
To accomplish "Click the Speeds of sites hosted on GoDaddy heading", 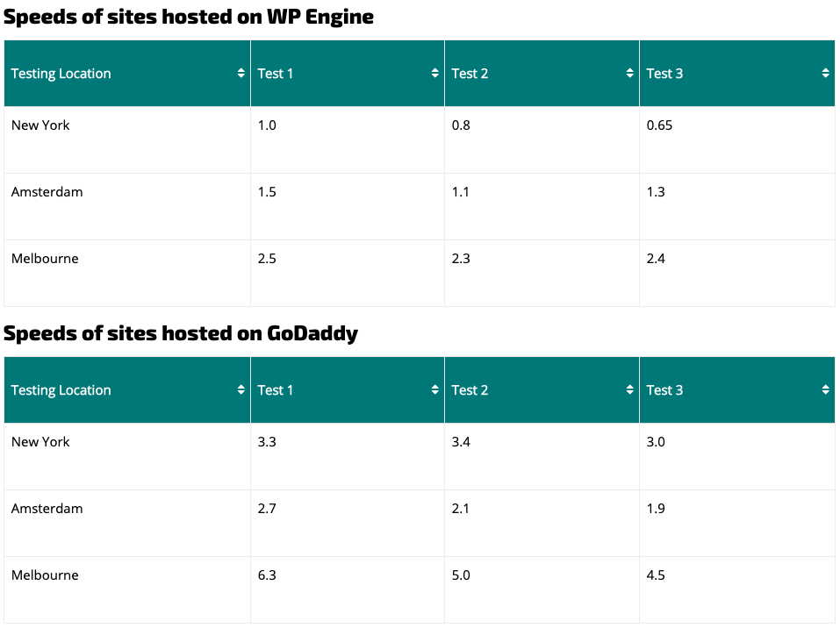I will coord(181,333).
